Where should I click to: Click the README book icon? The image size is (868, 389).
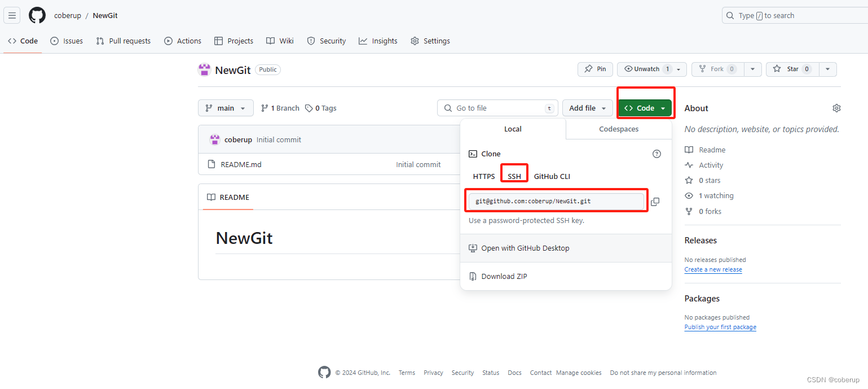[x=211, y=197]
